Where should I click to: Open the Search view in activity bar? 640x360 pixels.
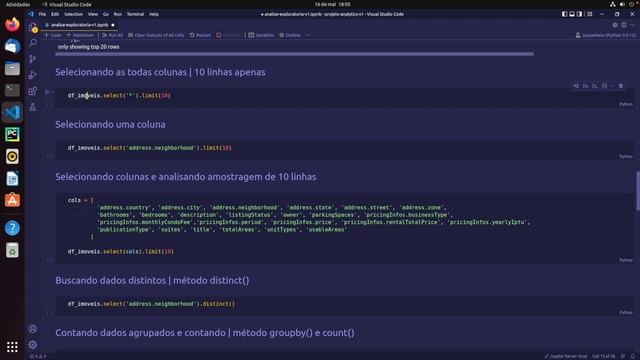tap(33, 43)
